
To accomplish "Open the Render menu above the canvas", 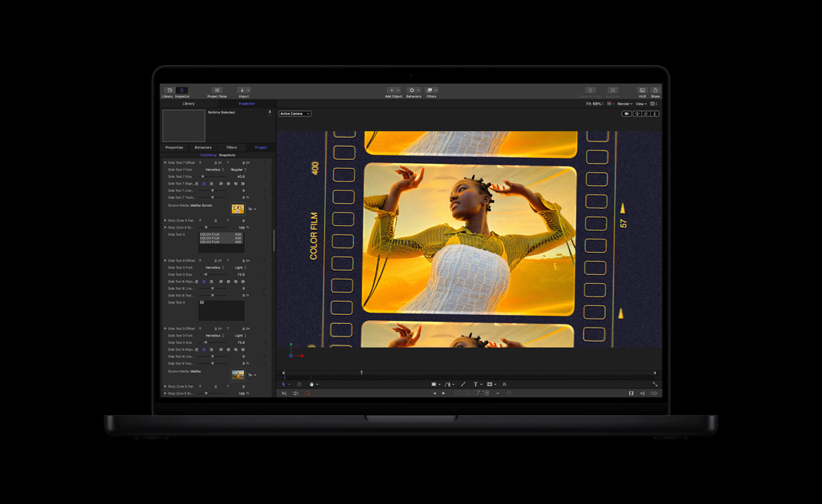I will [x=625, y=105].
